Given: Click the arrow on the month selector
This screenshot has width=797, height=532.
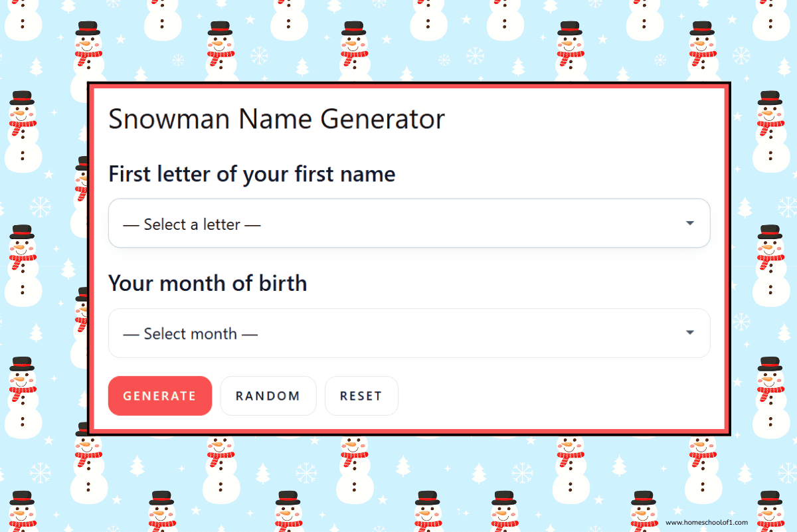Looking at the screenshot, I should click(690, 333).
